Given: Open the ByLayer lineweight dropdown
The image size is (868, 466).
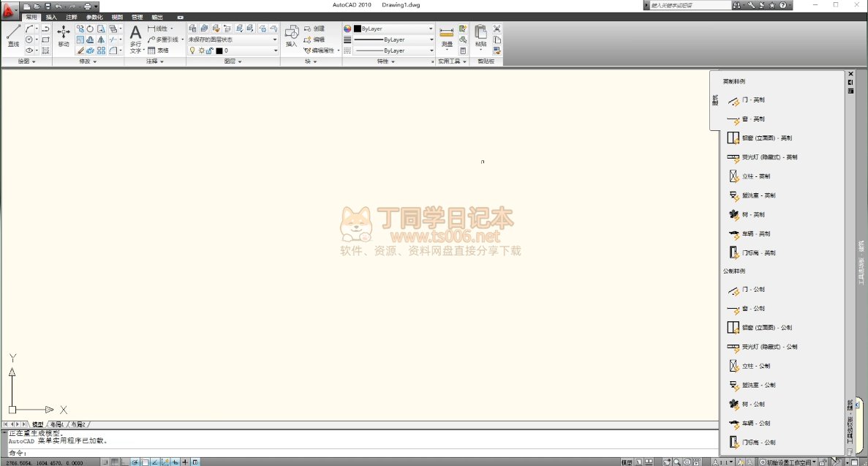Looking at the screenshot, I should [393, 40].
